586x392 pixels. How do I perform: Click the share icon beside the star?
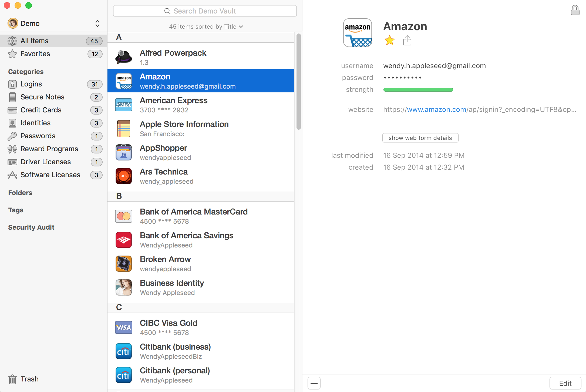click(x=407, y=41)
